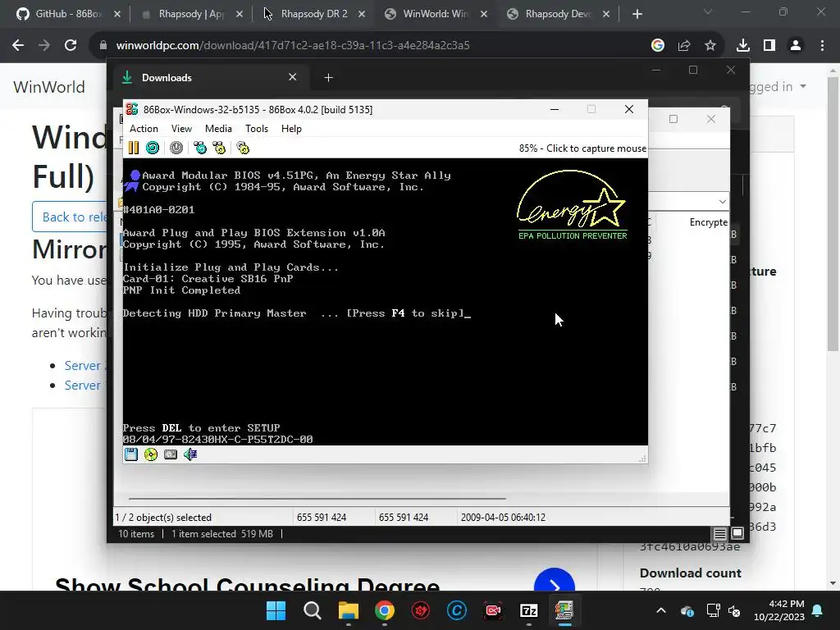
Task: Click sound speaker status bar icon
Action: pos(190,454)
